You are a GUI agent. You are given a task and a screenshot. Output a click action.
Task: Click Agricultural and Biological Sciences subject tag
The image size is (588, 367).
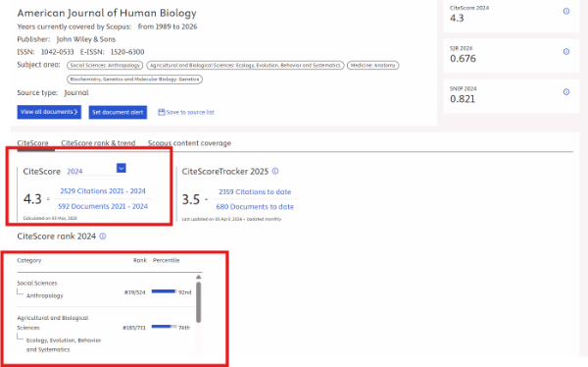click(x=245, y=66)
